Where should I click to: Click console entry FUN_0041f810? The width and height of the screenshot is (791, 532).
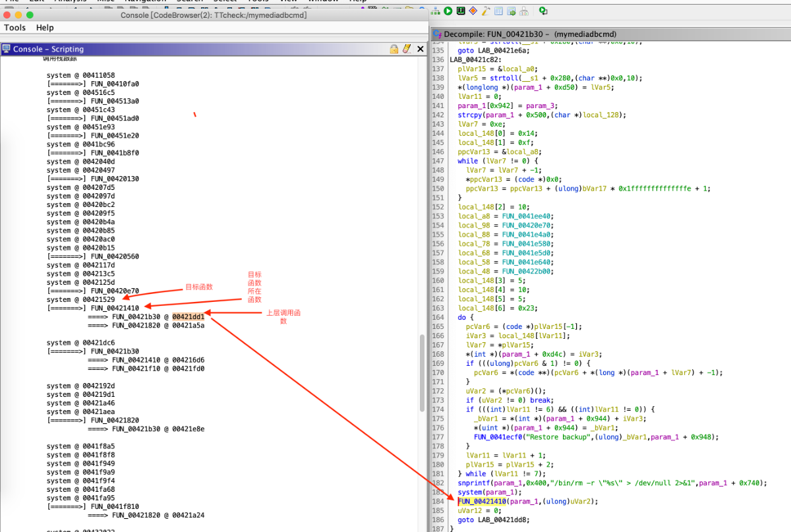point(115,506)
